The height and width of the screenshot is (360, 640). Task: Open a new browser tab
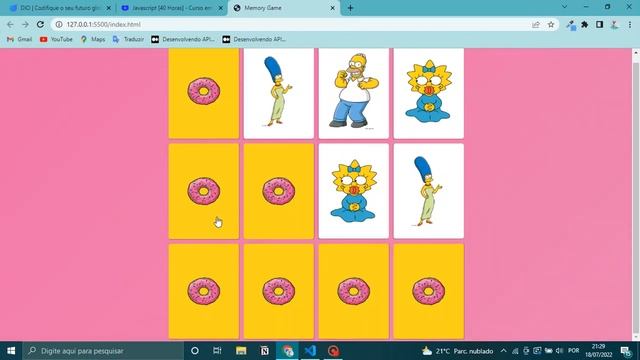[x=350, y=8]
